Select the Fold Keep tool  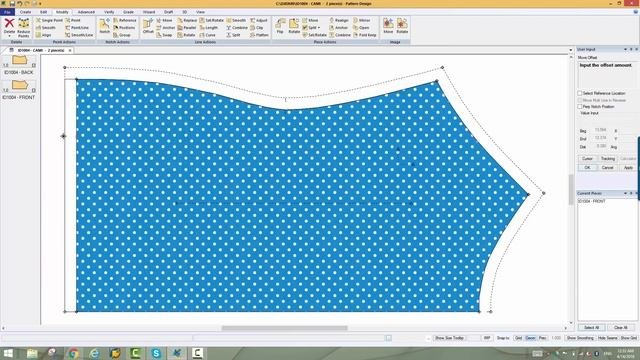[x=364, y=35]
